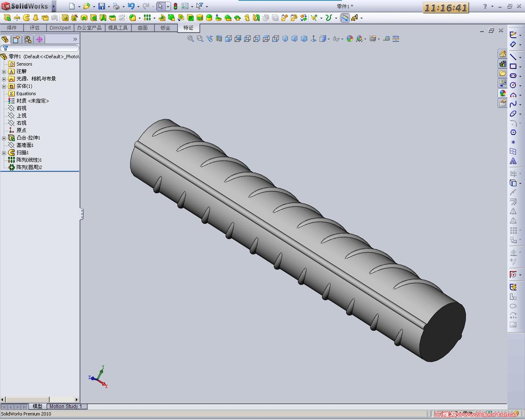Click the Zoom to Area icon

(x=200, y=39)
